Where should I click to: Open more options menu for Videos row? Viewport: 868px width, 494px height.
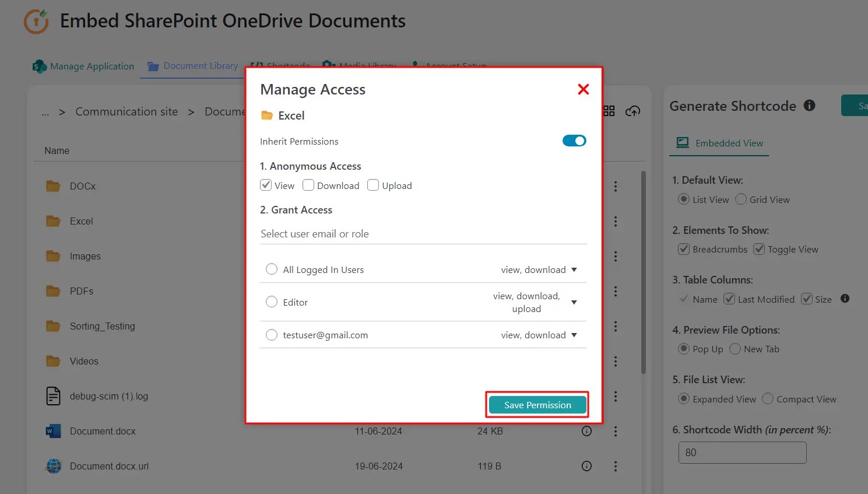616,361
